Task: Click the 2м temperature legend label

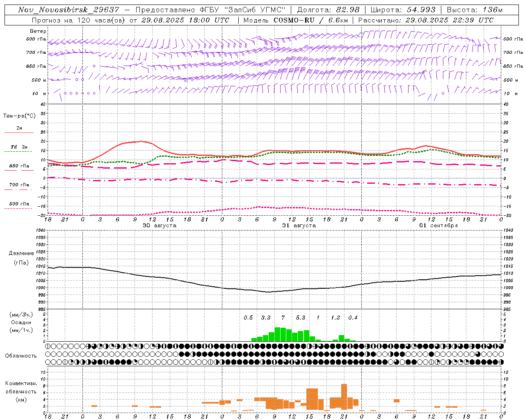Action: tap(19, 128)
